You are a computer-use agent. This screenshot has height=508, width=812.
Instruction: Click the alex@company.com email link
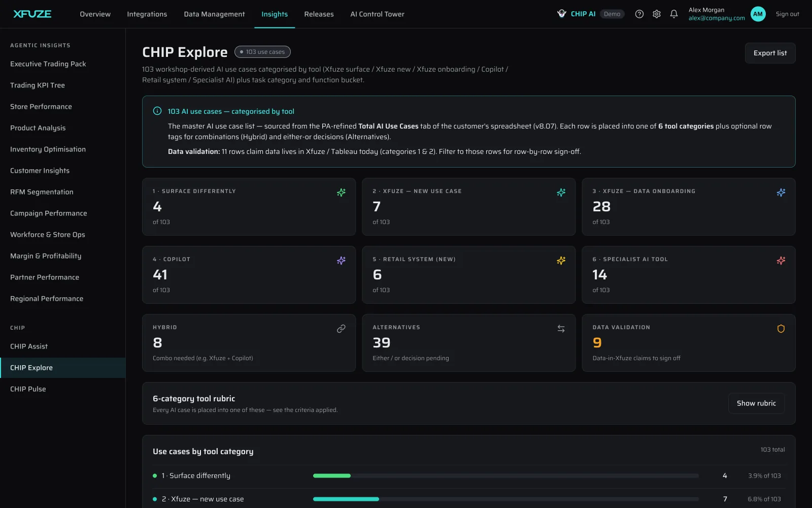(x=717, y=18)
